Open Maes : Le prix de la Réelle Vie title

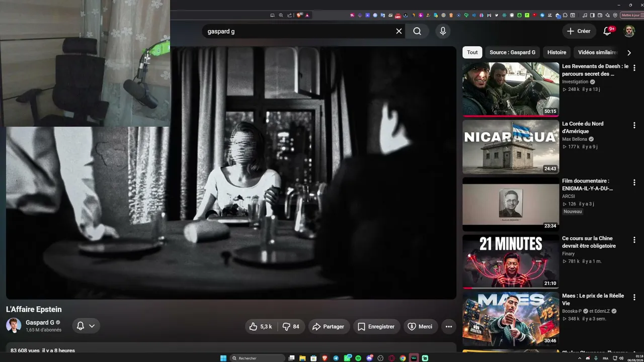(x=593, y=299)
